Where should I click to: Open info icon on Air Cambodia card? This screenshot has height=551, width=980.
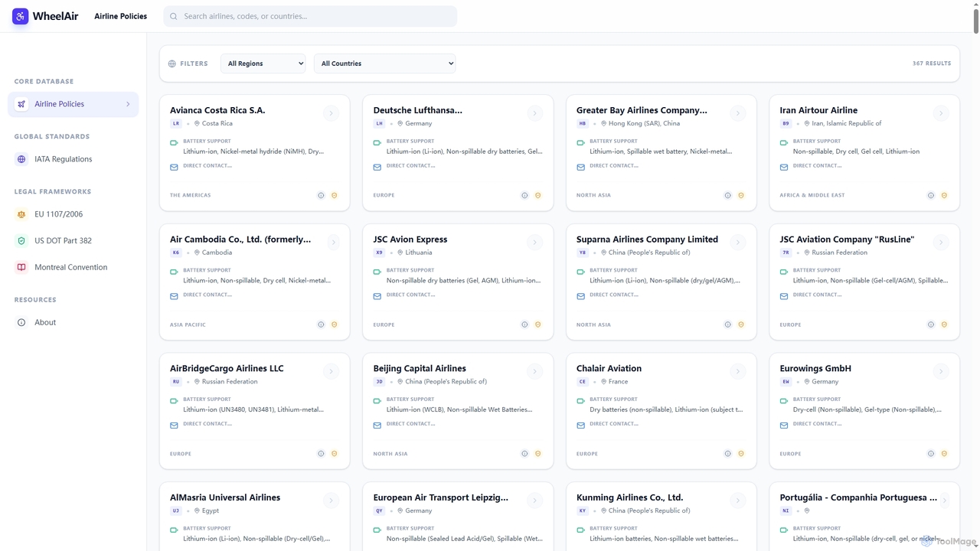(x=321, y=324)
